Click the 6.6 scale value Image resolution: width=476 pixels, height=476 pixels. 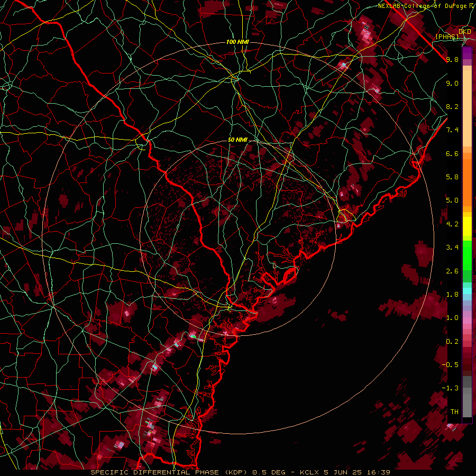coord(452,153)
